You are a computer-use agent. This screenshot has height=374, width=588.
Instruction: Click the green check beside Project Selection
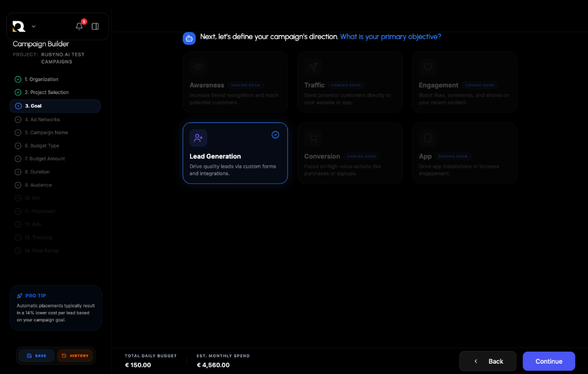pos(18,92)
